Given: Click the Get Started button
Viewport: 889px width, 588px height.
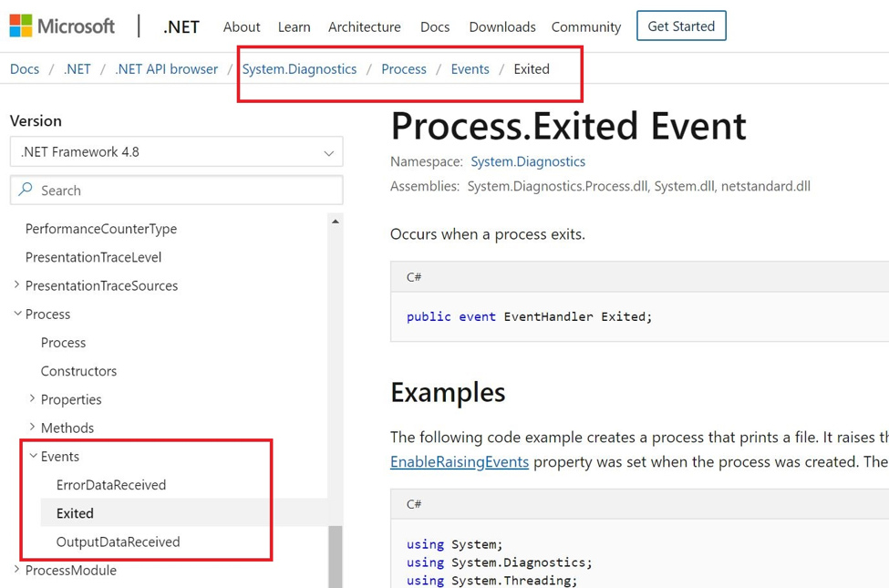Looking at the screenshot, I should (681, 26).
